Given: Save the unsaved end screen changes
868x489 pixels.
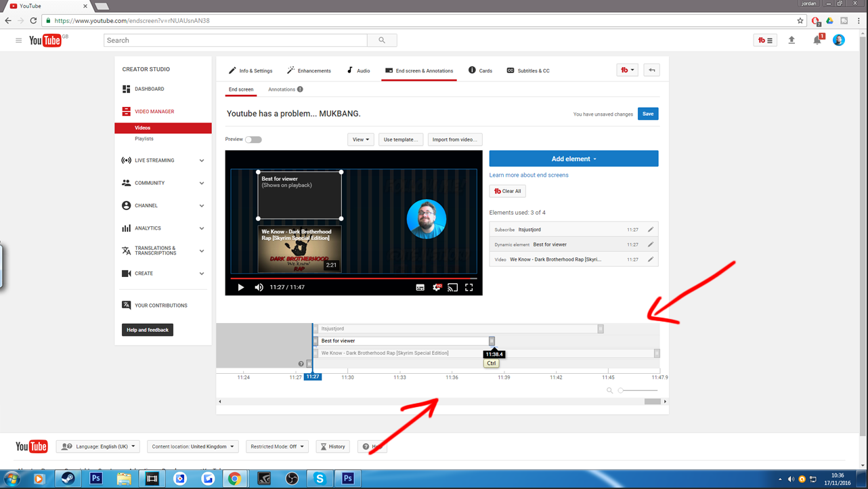Looking at the screenshot, I should (x=647, y=114).
